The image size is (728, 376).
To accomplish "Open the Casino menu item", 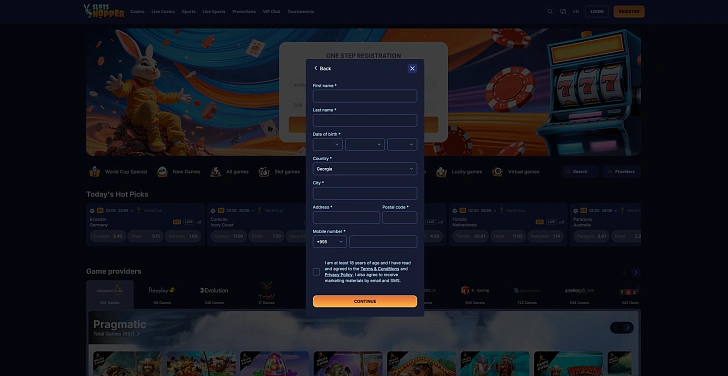I will pos(137,12).
